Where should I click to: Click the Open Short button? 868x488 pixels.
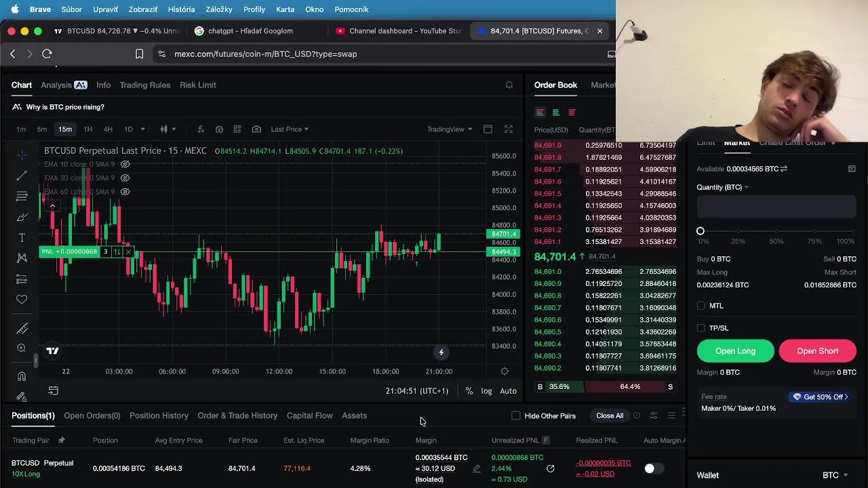coord(817,351)
